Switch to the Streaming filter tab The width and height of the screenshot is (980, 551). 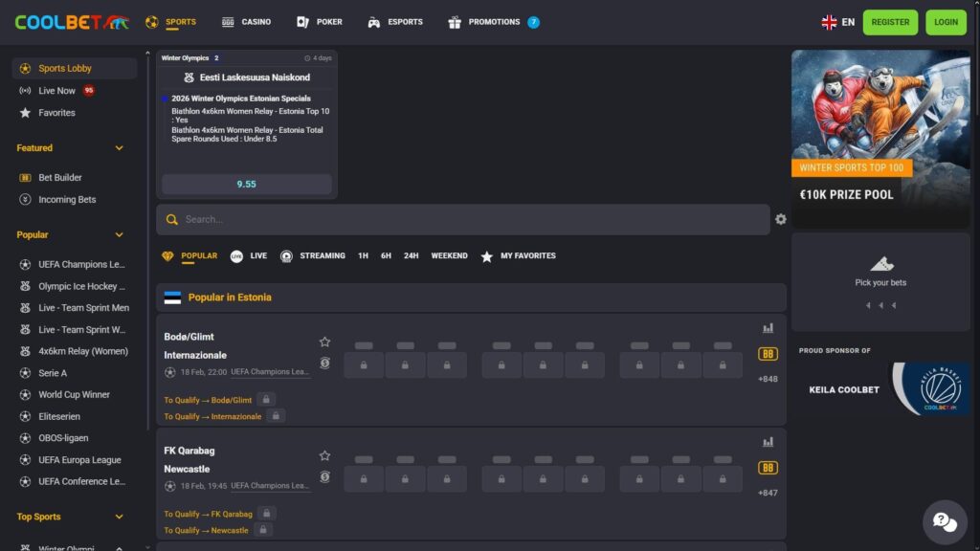click(313, 256)
